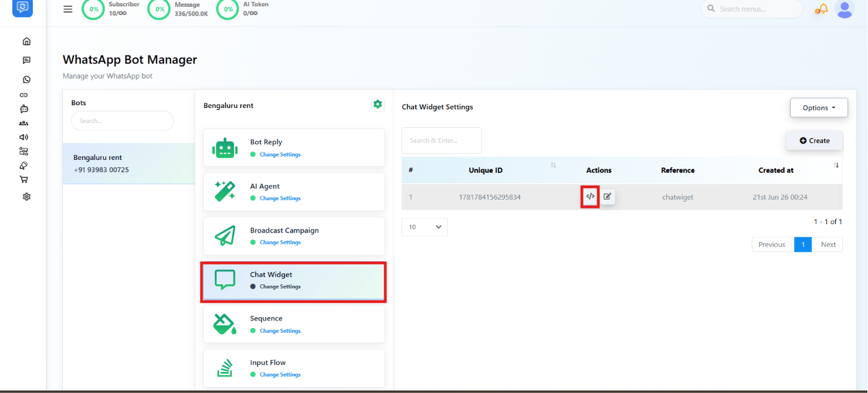
Task: Focus the Search menus field
Action: click(x=752, y=9)
